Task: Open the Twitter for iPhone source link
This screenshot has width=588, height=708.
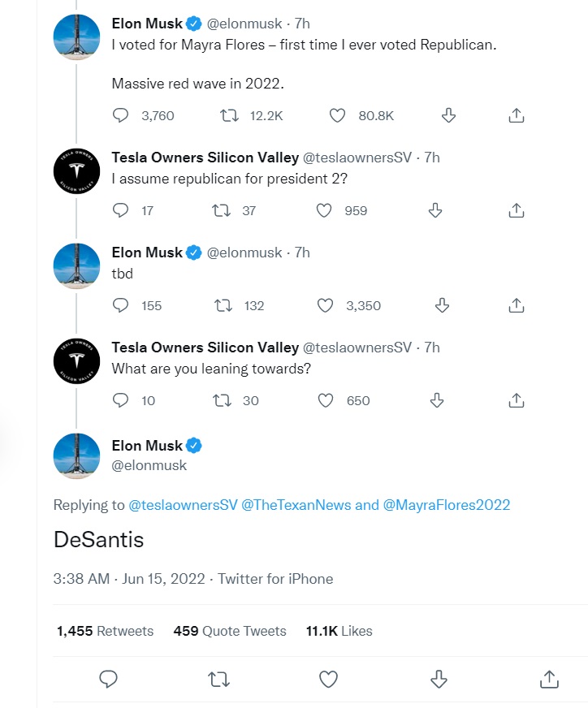Action: coord(275,579)
